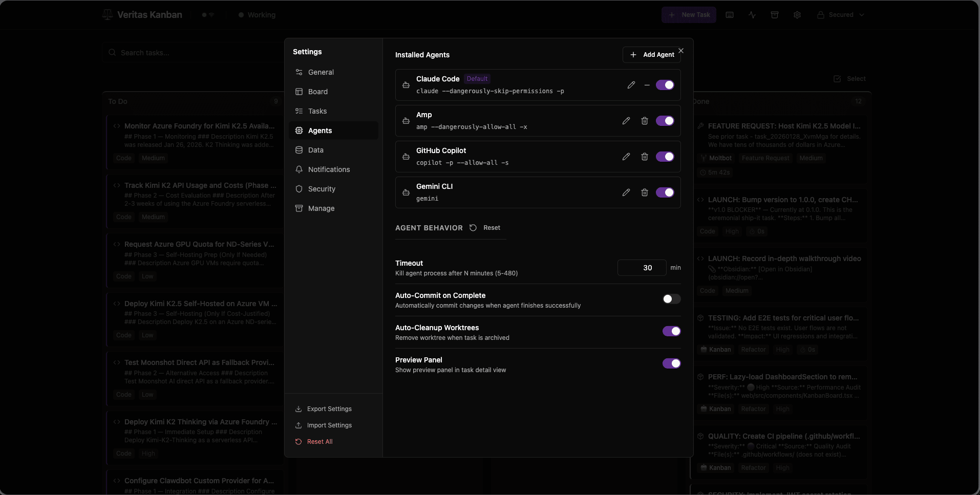Screen dimensions: 980x495
Task: Click pencil icon for GitHub Copilot
Action: (626, 157)
